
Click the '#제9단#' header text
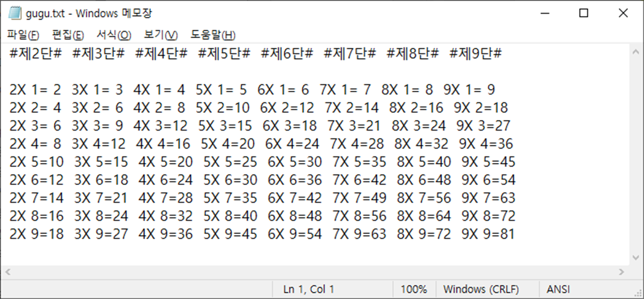click(x=475, y=54)
